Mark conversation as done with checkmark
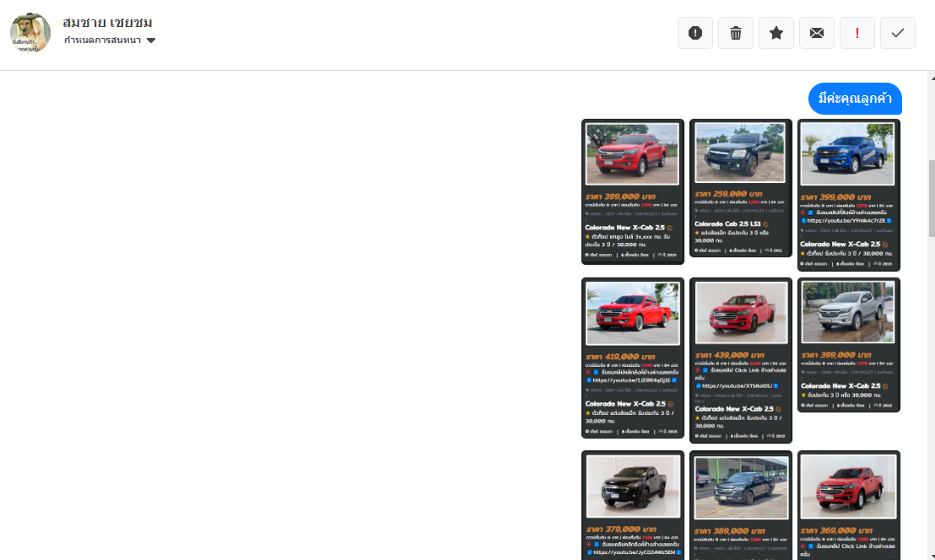The image size is (935, 560). pos(898,33)
